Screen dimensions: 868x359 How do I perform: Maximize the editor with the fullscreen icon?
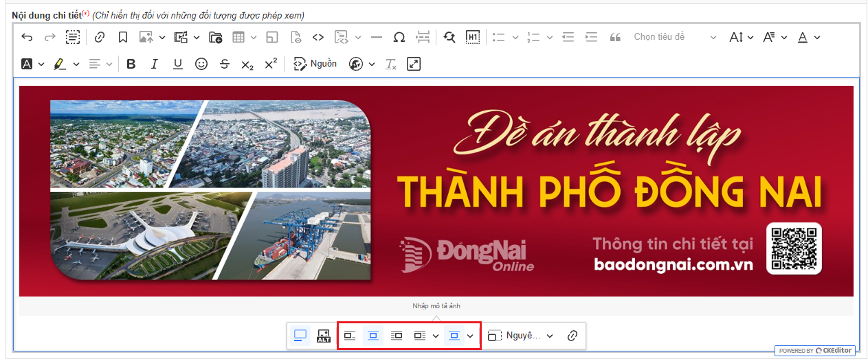[413, 64]
